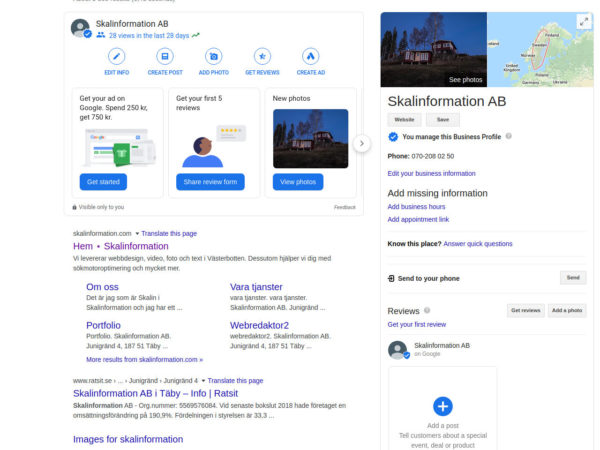
Task: Open the map thumbnail of Sweden
Action: tap(540, 49)
